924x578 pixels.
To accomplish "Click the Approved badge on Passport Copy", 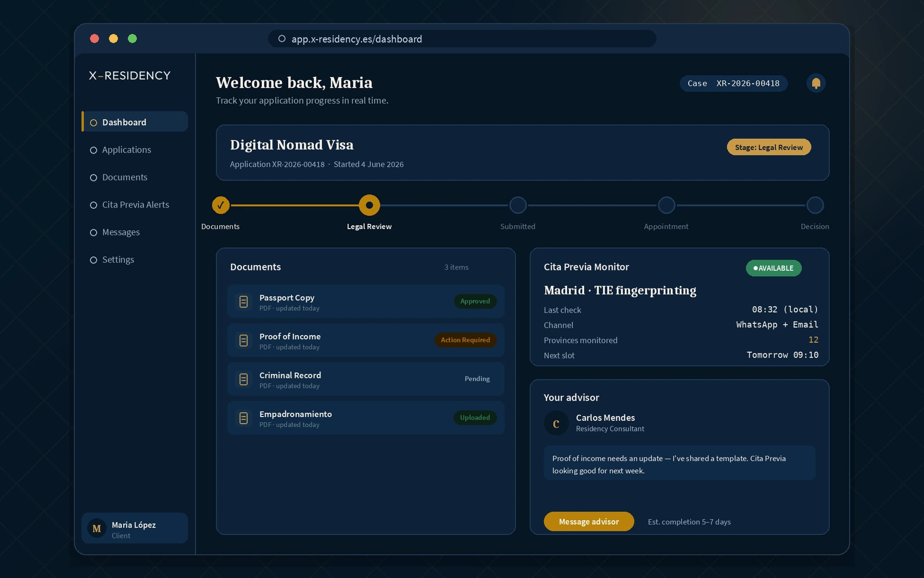I will tap(475, 301).
